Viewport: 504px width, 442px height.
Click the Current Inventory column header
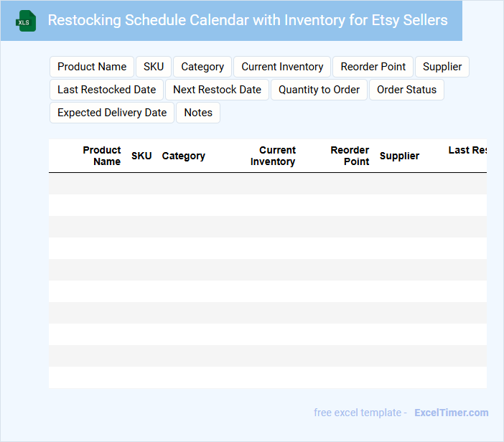click(x=273, y=156)
